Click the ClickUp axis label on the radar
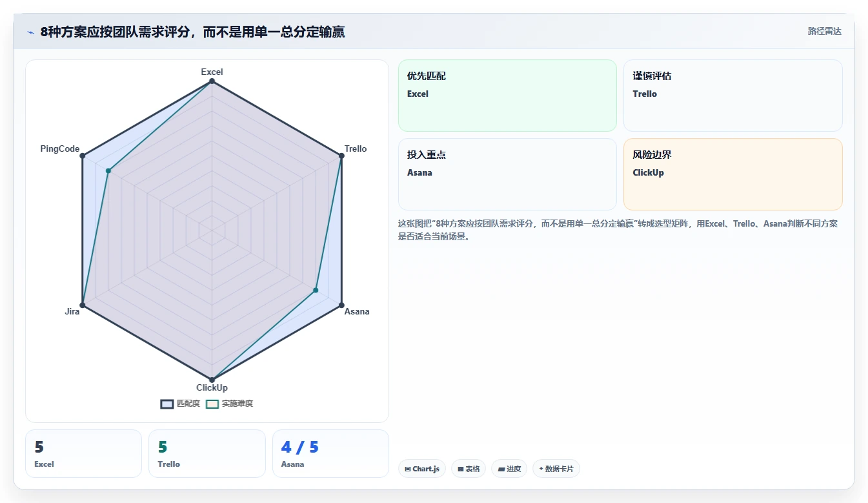 tap(212, 387)
